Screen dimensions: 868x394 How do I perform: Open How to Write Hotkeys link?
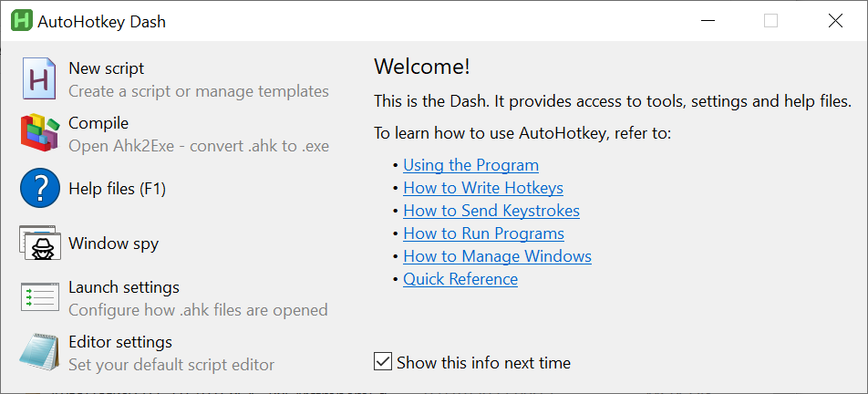tap(483, 188)
